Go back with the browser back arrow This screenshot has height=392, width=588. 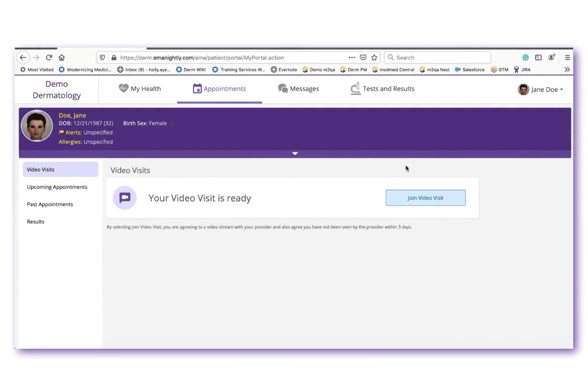point(23,58)
